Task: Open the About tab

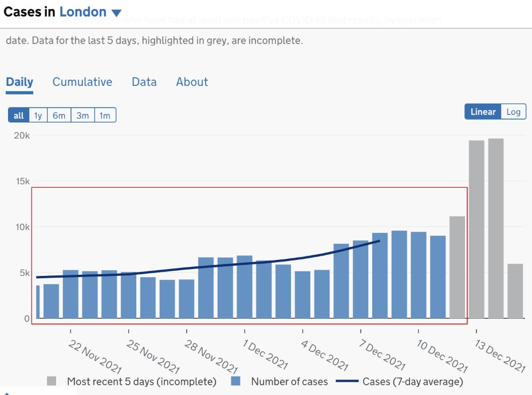Action: 192,82
